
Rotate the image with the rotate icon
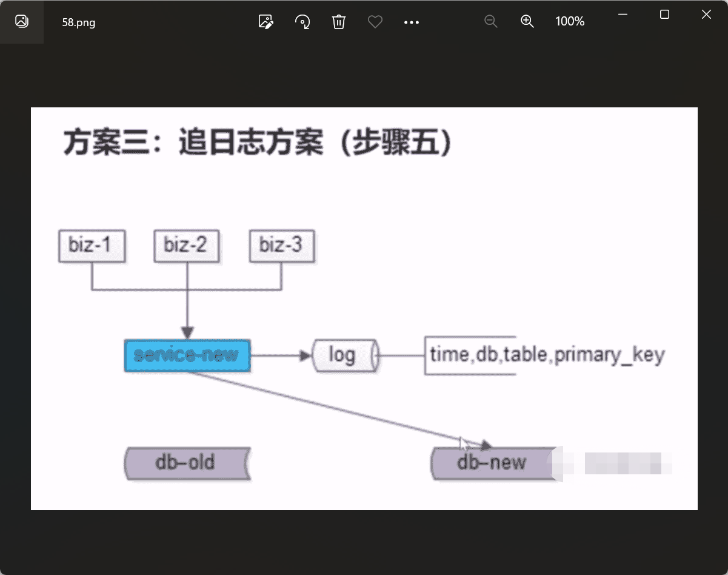tap(302, 22)
